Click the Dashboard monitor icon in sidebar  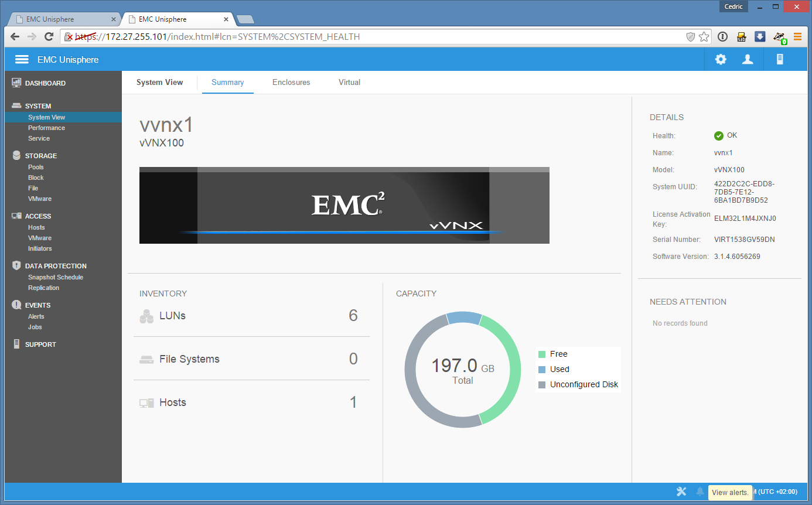click(x=16, y=83)
